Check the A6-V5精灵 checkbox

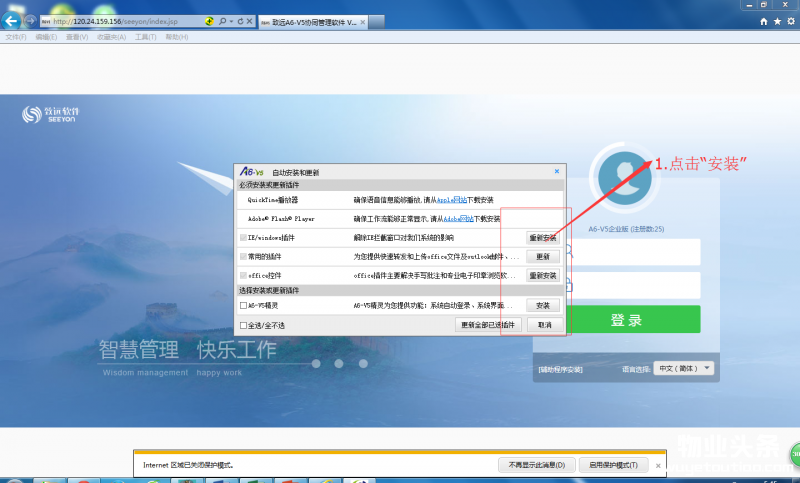(243, 306)
